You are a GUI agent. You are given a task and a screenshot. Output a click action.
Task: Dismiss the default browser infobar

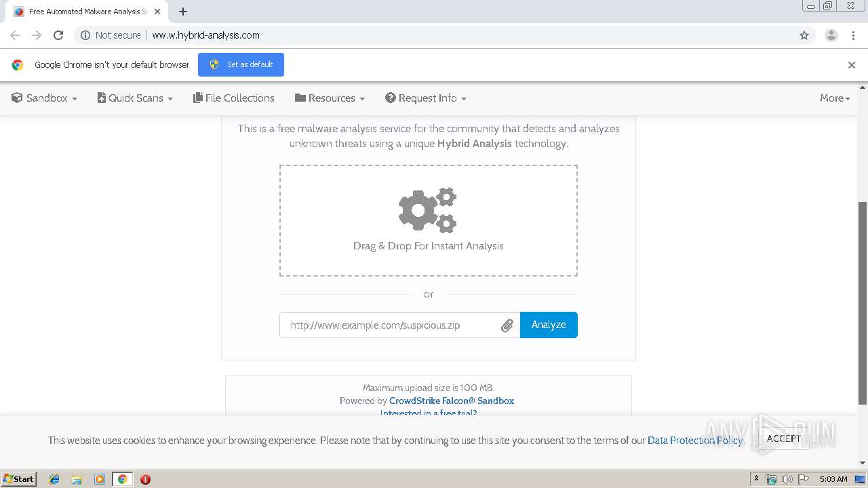pos(852,65)
